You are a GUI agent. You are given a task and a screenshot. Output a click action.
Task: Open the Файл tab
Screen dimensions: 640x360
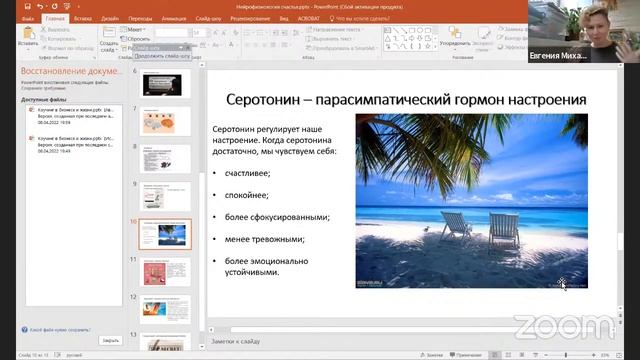coord(28,18)
